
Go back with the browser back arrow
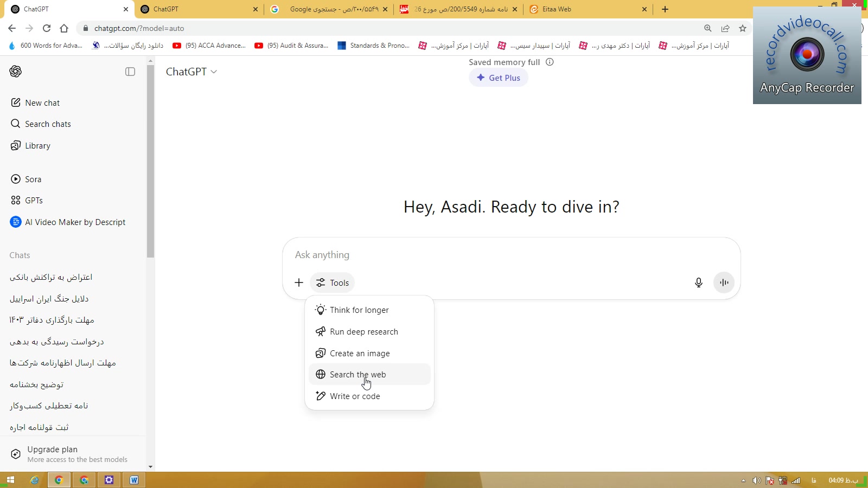[x=12, y=28]
